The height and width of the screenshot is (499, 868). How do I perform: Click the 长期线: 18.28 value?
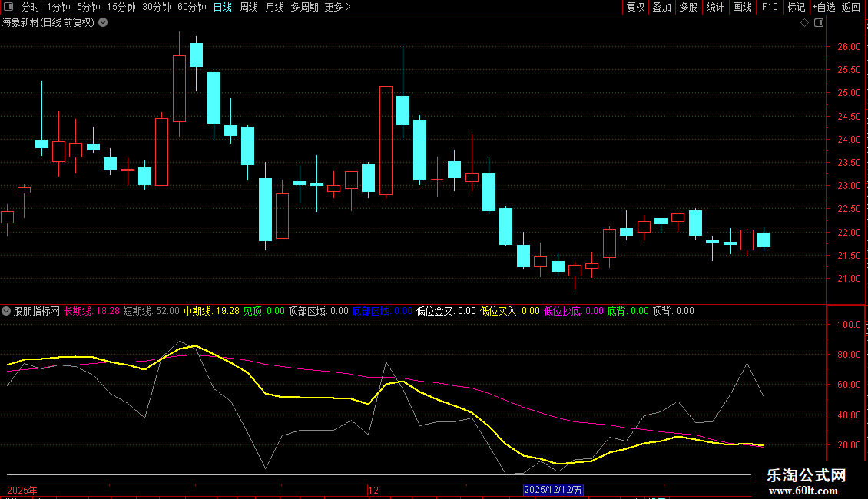pos(91,311)
